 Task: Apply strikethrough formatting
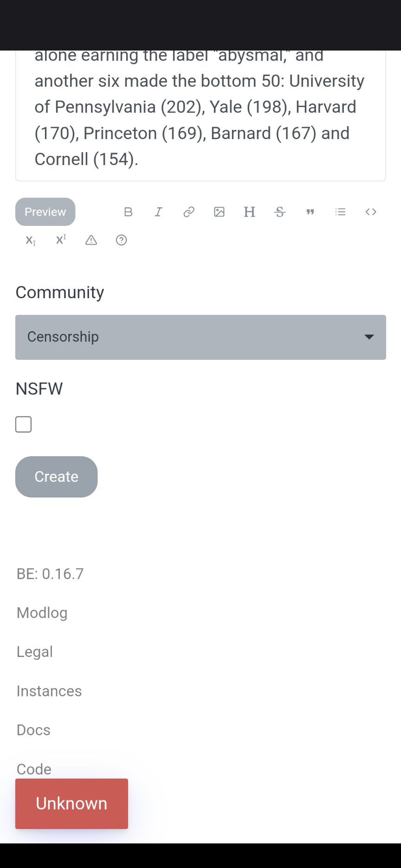(x=280, y=212)
